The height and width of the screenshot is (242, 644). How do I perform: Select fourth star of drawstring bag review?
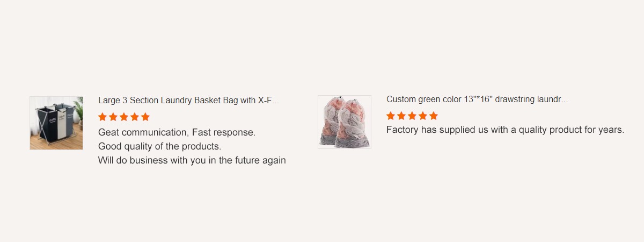[x=423, y=116]
